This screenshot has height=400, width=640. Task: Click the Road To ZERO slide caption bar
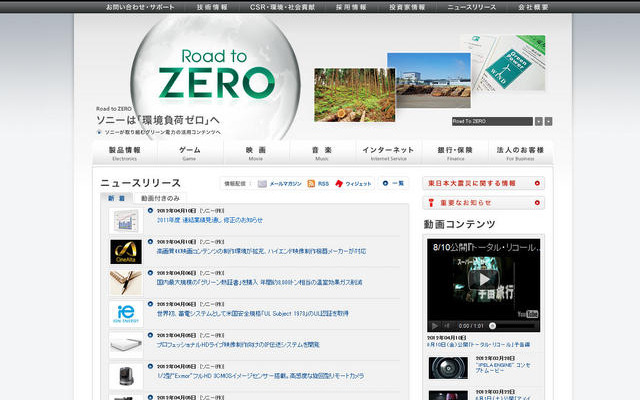[x=492, y=121]
